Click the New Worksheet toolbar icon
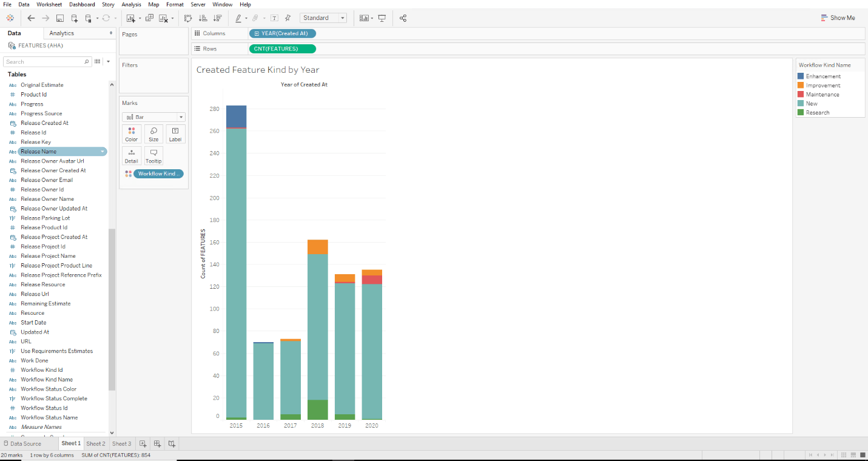The image size is (868, 461). coord(130,18)
